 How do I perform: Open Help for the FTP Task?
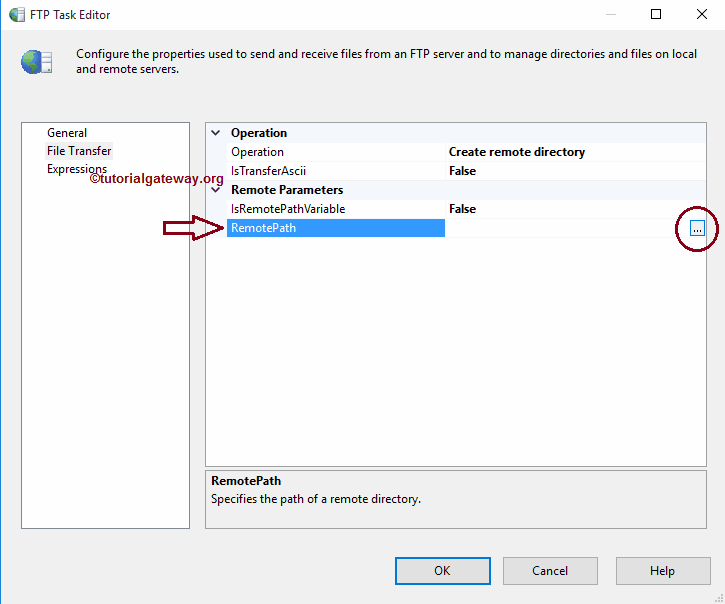click(x=663, y=571)
